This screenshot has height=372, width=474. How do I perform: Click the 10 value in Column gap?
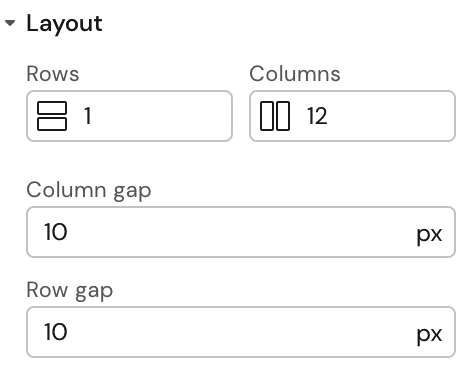[x=56, y=232]
